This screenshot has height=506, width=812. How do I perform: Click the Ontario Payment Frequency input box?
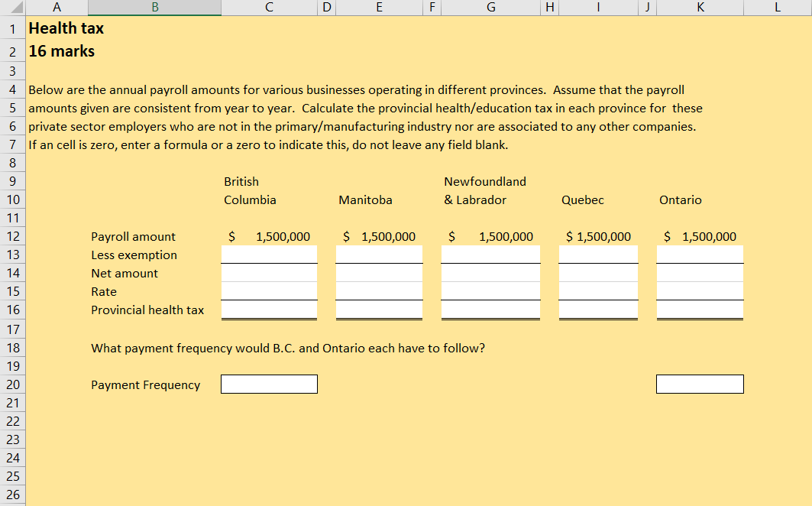tap(699, 384)
